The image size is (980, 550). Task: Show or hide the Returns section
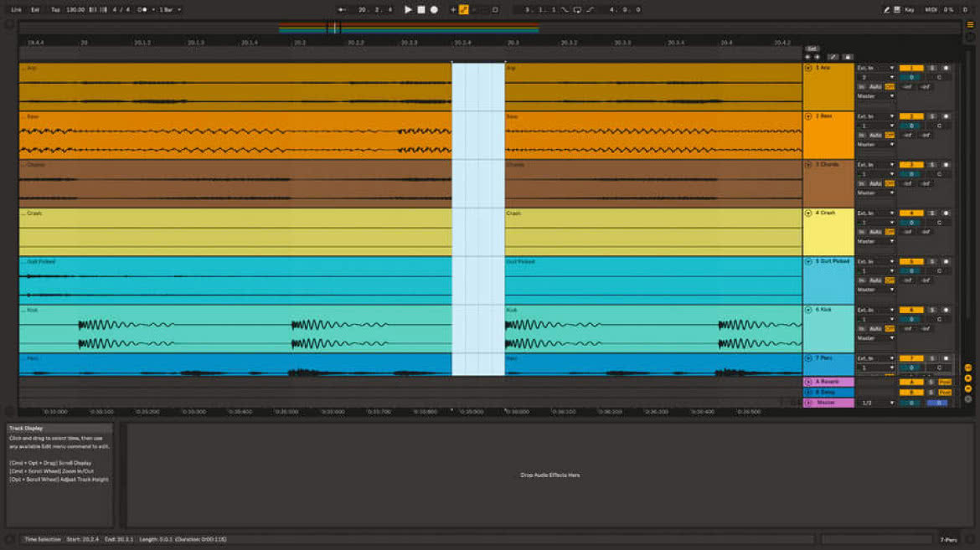pos(968,378)
